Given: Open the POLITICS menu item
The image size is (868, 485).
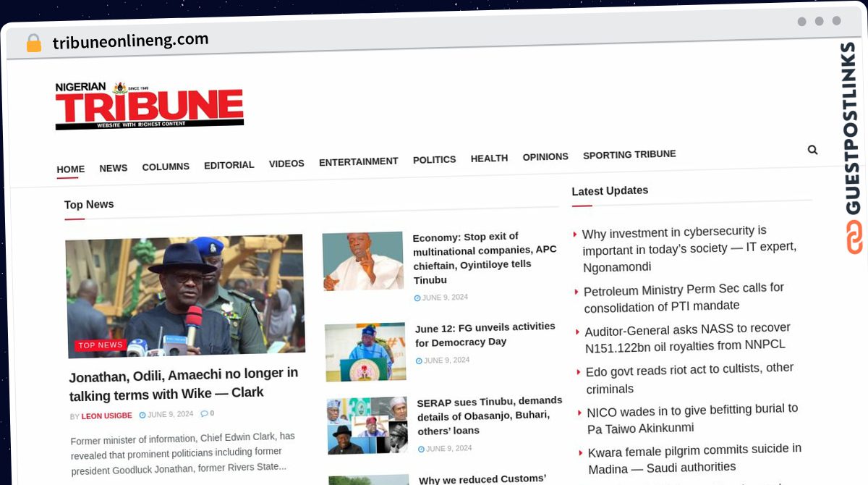Looking at the screenshot, I should [435, 159].
